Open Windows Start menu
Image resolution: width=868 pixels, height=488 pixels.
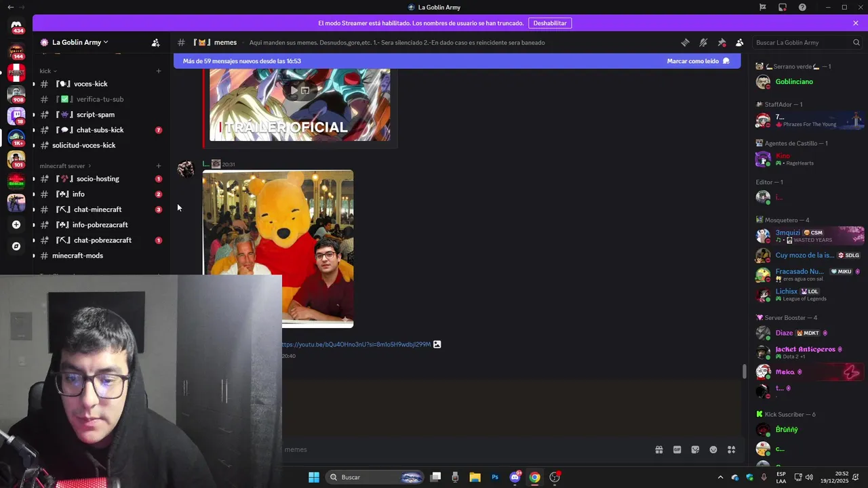[314, 477]
